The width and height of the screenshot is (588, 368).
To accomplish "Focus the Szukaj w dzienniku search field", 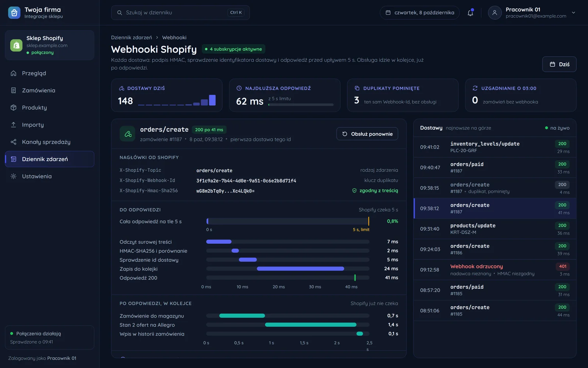I will pos(180,13).
